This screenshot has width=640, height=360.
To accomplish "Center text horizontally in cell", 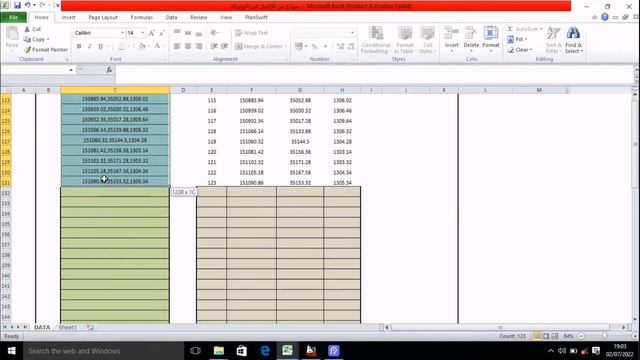I will 188,46.
